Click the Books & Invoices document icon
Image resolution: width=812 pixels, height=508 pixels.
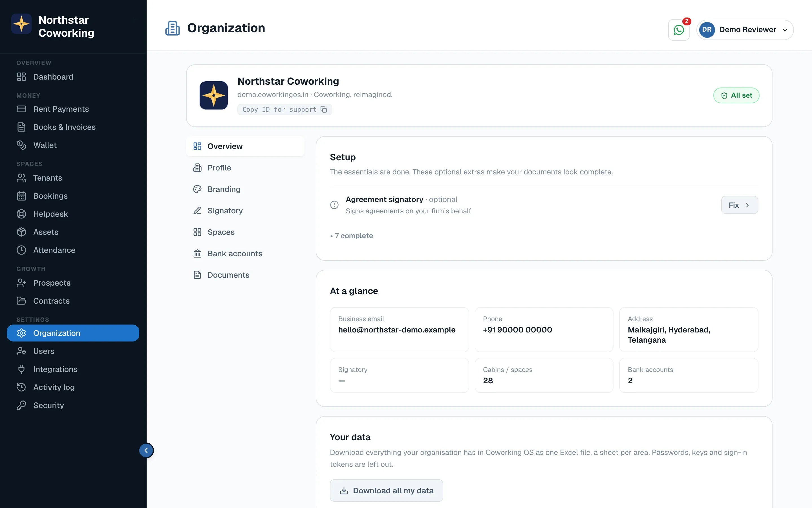(21, 127)
